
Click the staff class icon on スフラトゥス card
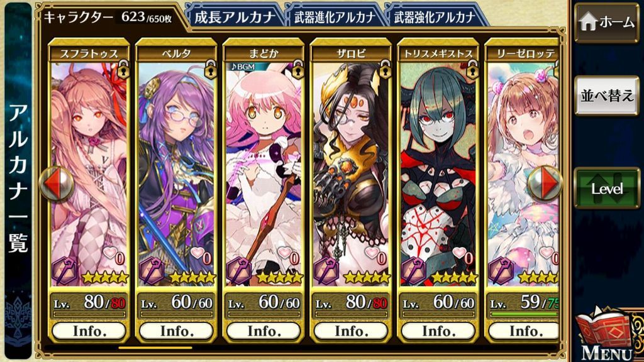click(65, 271)
